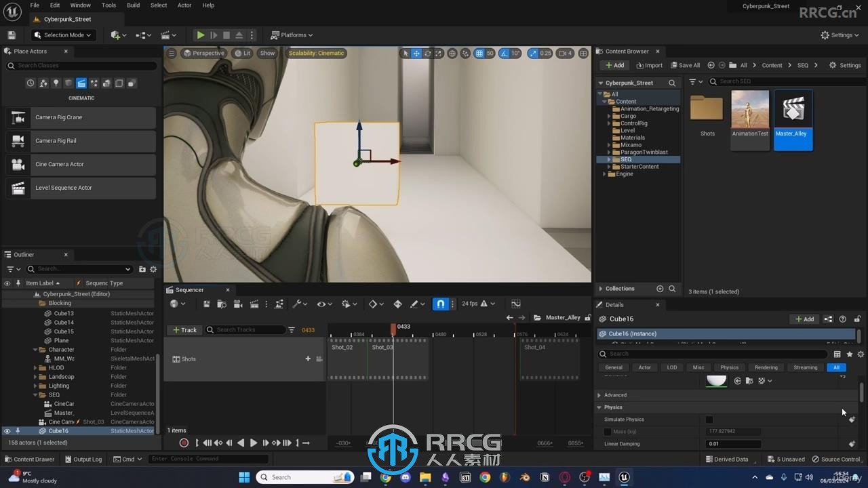868x488 pixels.
Task: Click Save All in Content Browser
Action: pyautogui.click(x=685, y=66)
